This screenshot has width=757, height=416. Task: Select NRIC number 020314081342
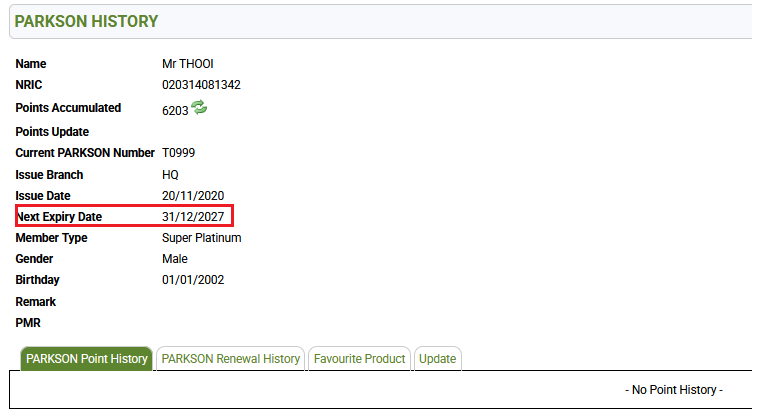tap(201, 85)
